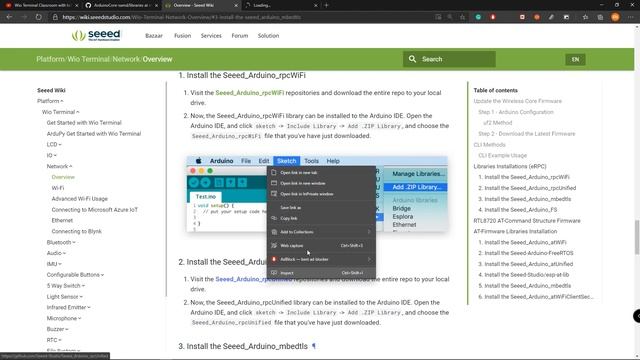Image resolution: width=640 pixels, height=360 pixels.
Task: Jump to RTL8720 AT-Command Structure Firmware
Action: pos(527,220)
